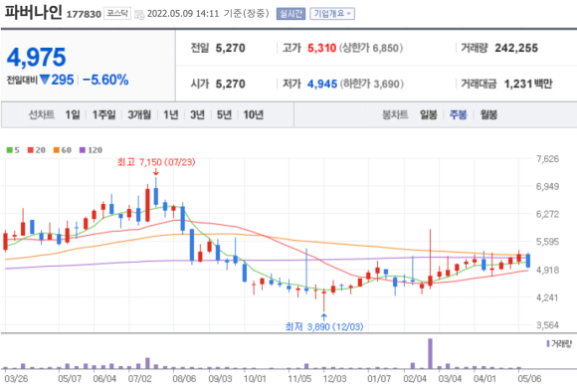Click the timestamp 2022.05.09 14:11

tap(183, 14)
